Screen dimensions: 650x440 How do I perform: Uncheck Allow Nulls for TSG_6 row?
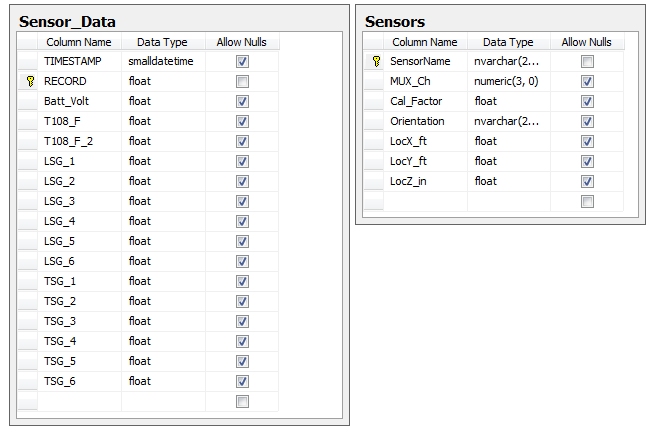(x=243, y=382)
